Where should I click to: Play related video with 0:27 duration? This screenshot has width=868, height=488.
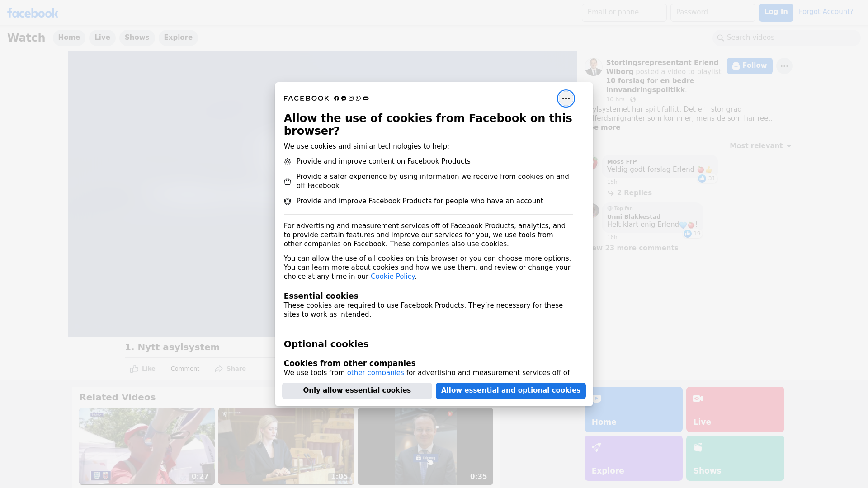[147, 446]
